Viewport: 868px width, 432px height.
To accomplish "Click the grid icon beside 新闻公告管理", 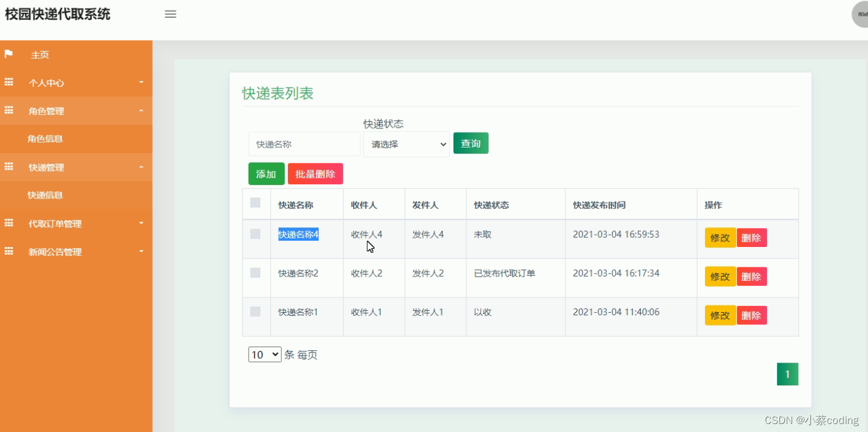I will tap(8, 251).
